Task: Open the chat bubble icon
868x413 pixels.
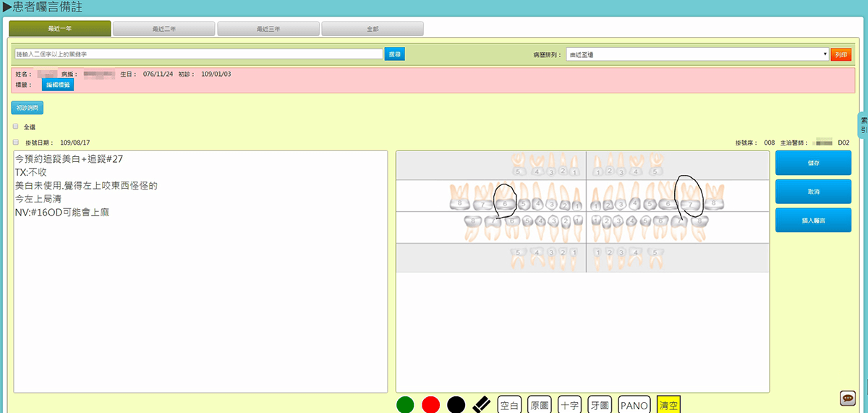Action: 848,398
